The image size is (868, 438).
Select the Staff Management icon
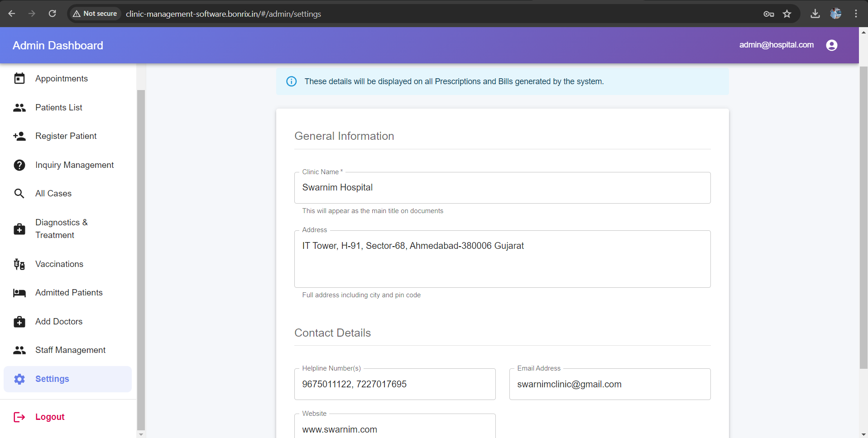pos(19,350)
